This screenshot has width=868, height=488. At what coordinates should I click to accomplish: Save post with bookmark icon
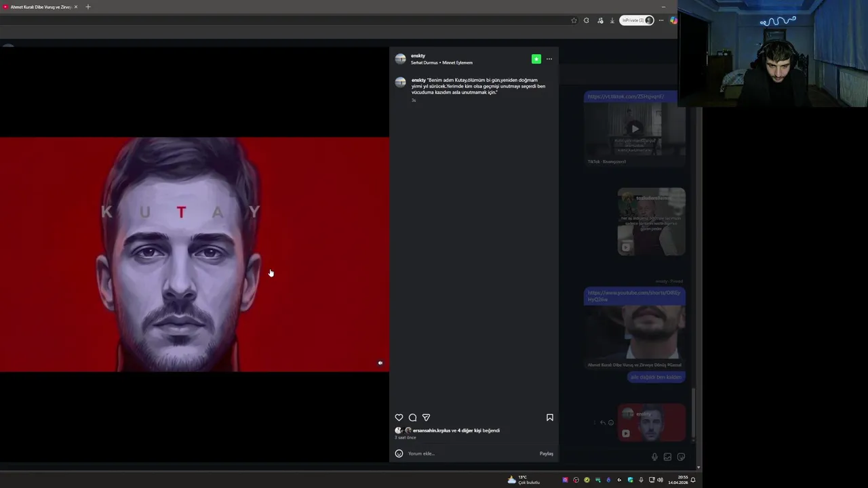coord(550,418)
